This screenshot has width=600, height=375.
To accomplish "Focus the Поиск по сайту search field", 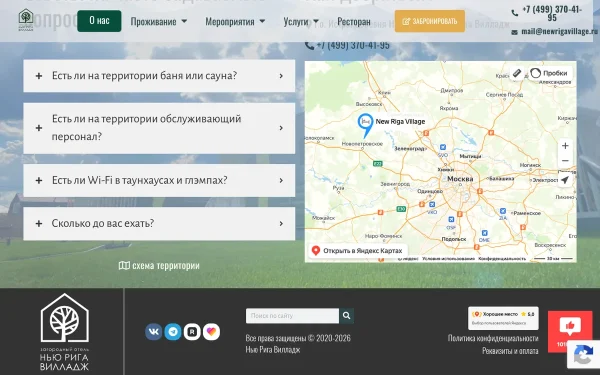I will click(x=292, y=316).
